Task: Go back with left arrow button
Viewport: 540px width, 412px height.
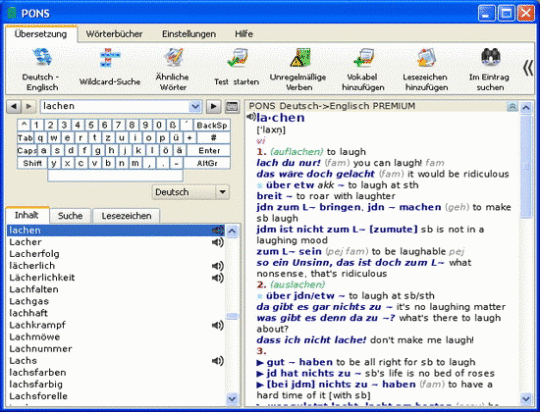Action: [x=14, y=106]
